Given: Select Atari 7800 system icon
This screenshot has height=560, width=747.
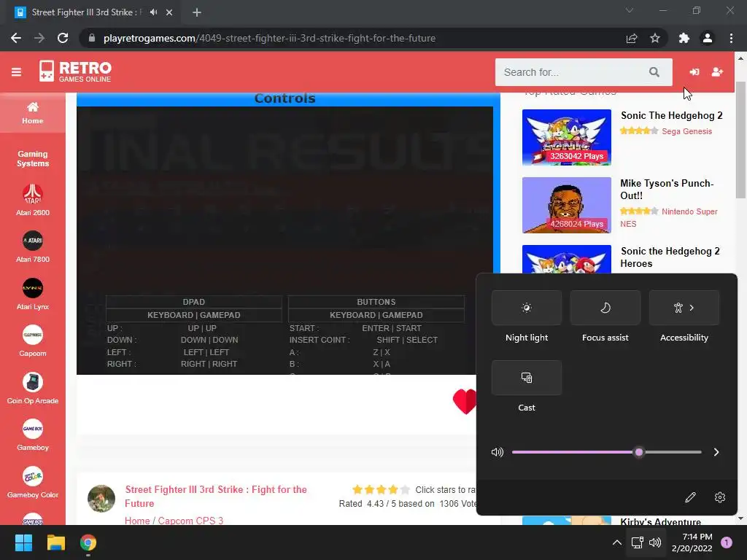Looking at the screenshot, I should pyautogui.click(x=32, y=241).
